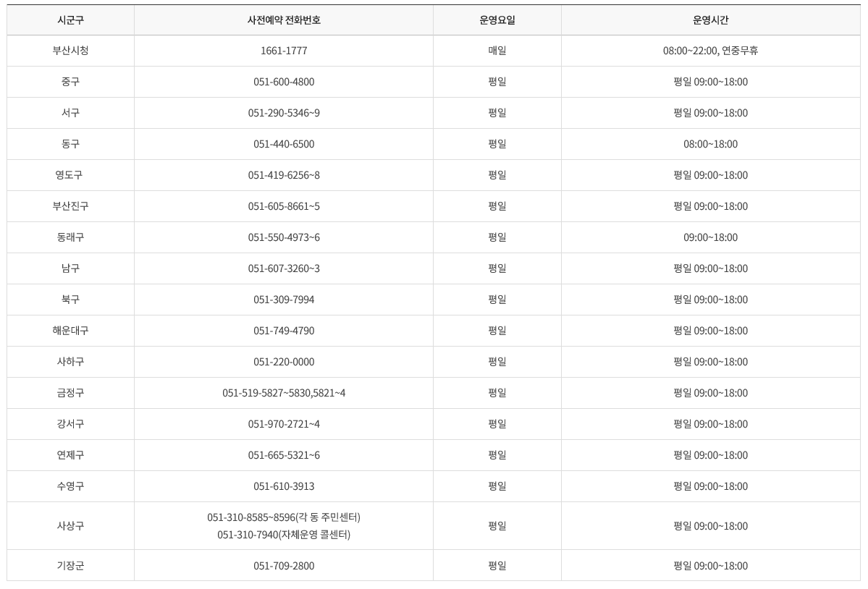The width and height of the screenshot is (868, 589).
Task: Click the 동래구 district name cell
Action: coord(70,238)
